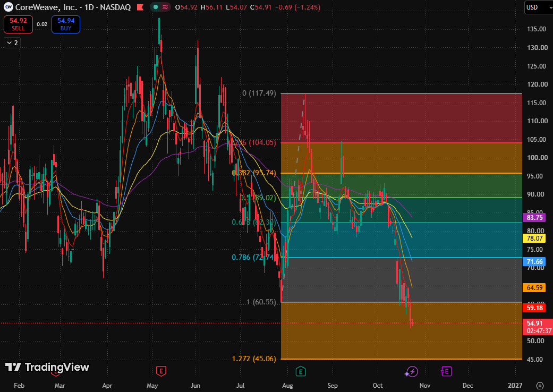Click the H56.11 high value in header
The width and height of the screenshot is (553, 392).
click(x=211, y=7)
